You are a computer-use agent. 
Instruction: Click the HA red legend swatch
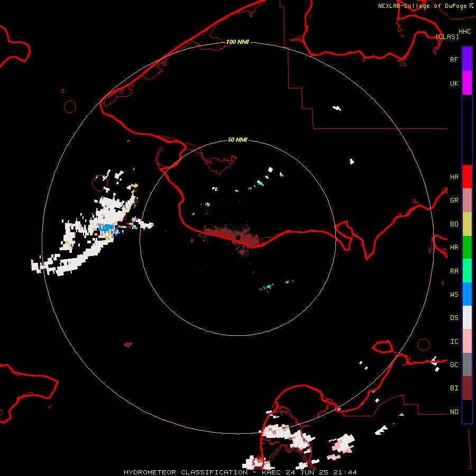point(467,177)
